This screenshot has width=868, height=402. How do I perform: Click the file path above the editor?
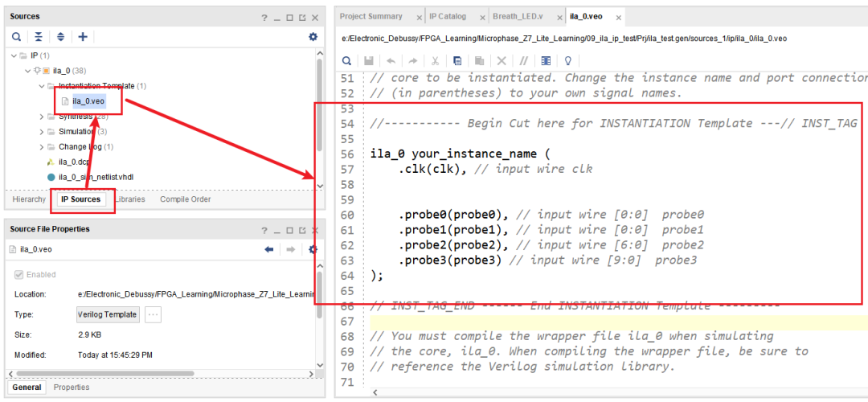pyautogui.click(x=565, y=39)
